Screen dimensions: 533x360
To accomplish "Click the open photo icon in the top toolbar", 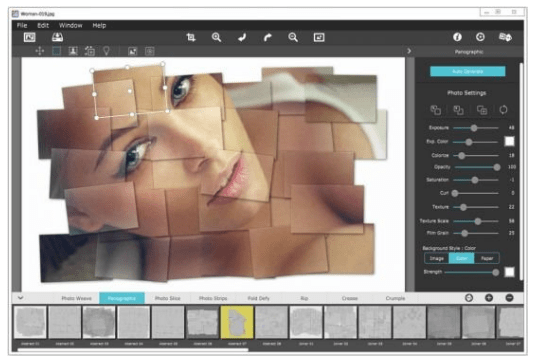I will 30,37.
